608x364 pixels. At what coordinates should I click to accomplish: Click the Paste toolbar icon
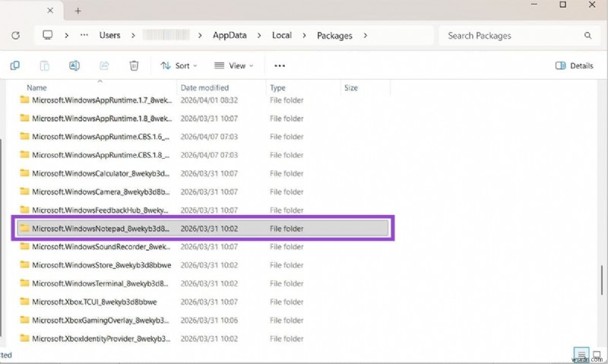(x=45, y=65)
